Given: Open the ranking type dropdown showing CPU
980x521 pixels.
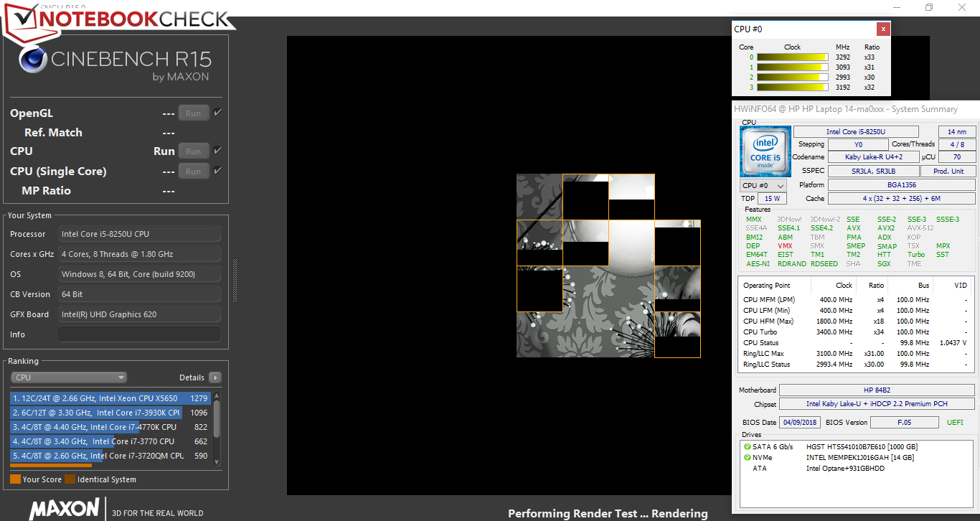Looking at the screenshot, I should click(x=69, y=377).
